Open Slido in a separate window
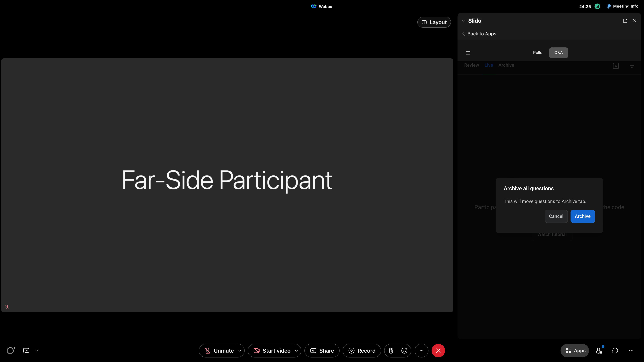Viewport: 644px width, 362px height. pyautogui.click(x=625, y=21)
